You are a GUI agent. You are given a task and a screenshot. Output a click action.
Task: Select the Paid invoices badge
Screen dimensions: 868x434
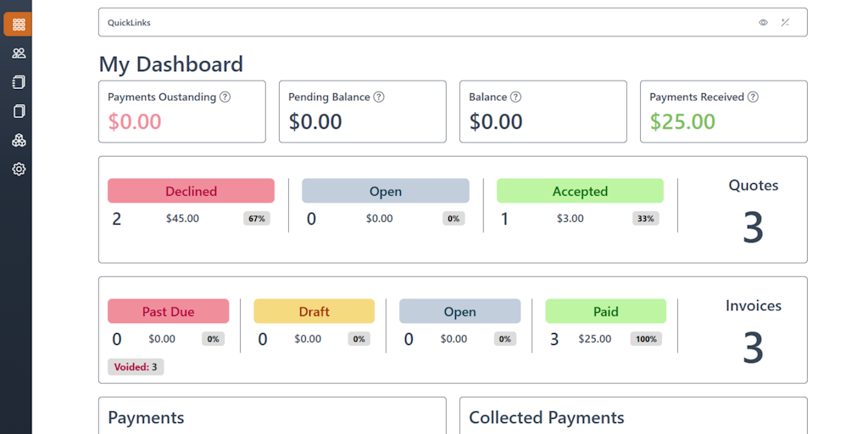tap(605, 311)
